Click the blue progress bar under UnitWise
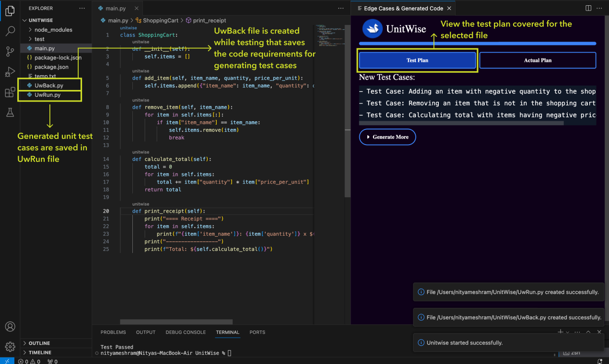The height and width of the screenshot is (364, 609). click(x=477, y=44)
